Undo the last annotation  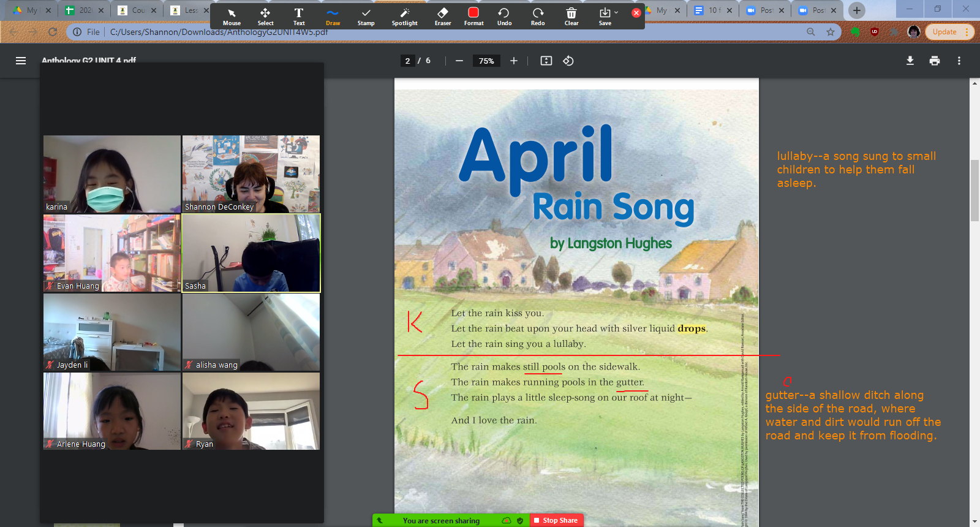click(x=504, y=17)
